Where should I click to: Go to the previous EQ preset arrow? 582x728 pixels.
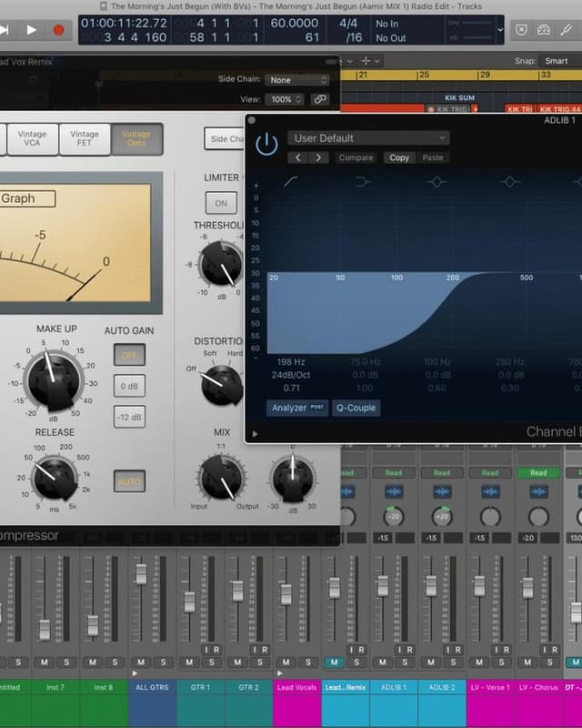click(x=298, y=157)
